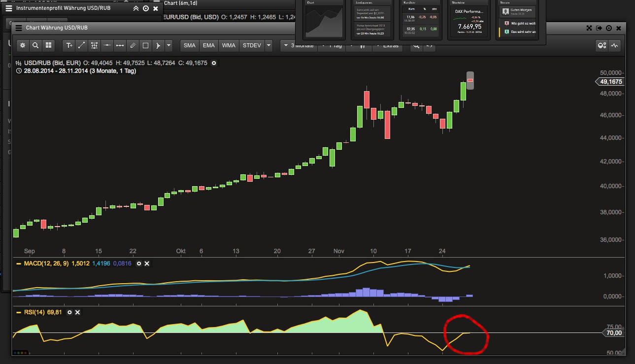Open the four-square grid layout icon
Image resolution: width=635 pixels, height=364 pixels.
pyautogui.click(x=48, y=45)
